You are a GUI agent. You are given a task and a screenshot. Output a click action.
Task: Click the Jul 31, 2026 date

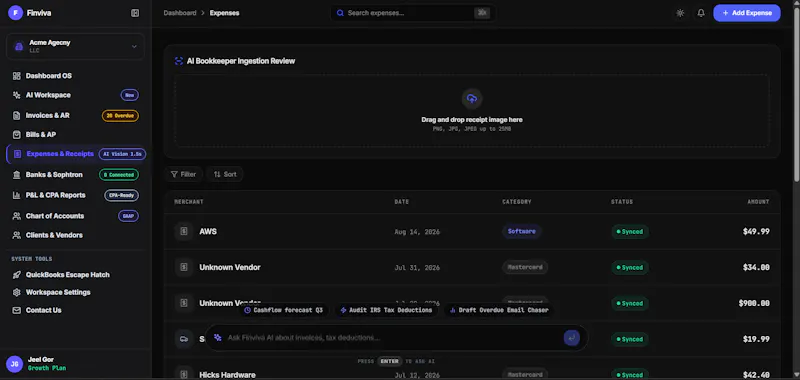(x=417, y=268)
